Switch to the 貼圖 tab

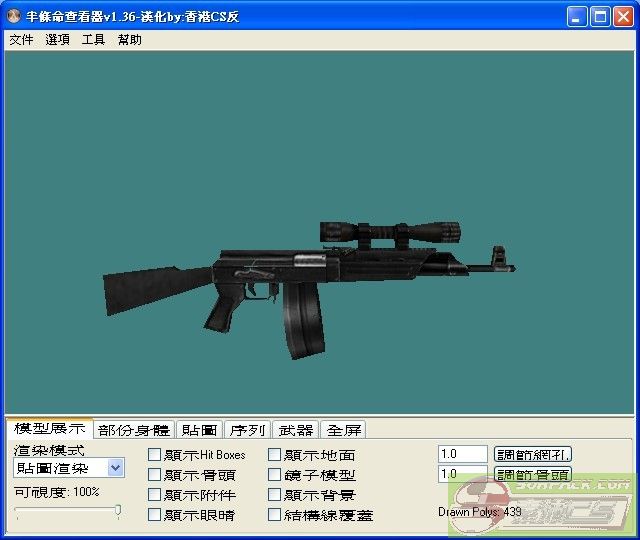click(199, 430)
